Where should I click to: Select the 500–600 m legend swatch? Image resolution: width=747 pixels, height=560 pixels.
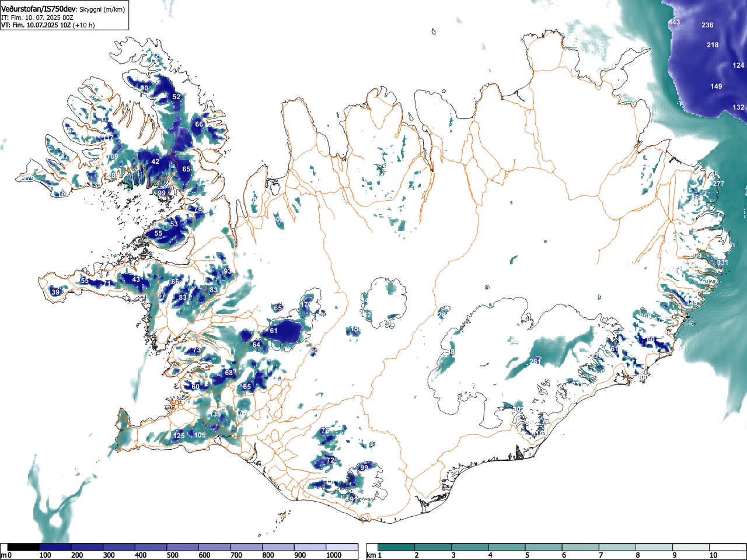click(183, 547)
